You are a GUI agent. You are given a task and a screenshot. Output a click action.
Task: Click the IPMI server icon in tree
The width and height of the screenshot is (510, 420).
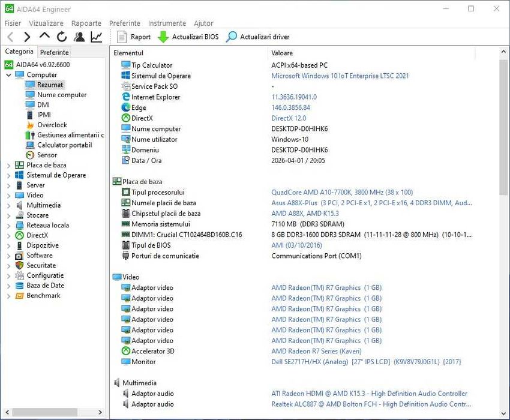[30, 115]
